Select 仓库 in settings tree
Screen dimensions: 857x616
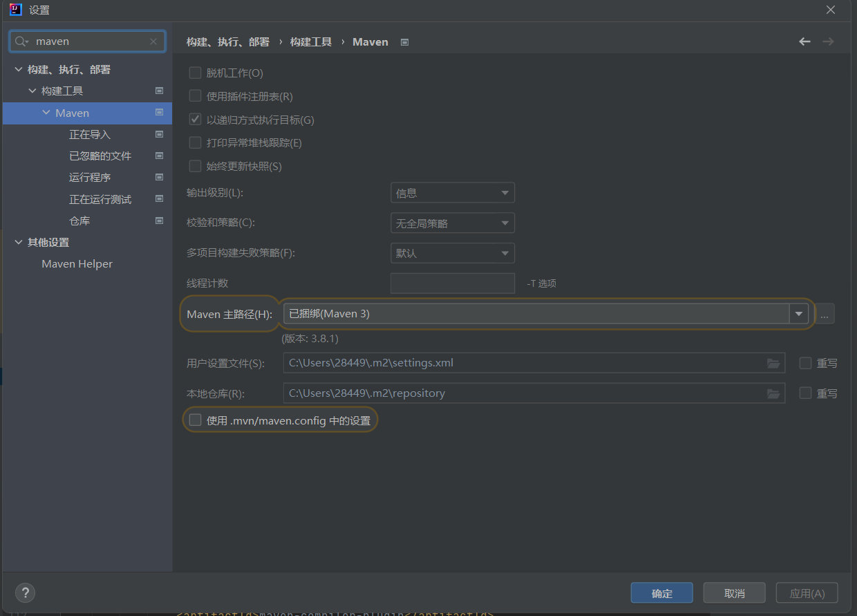click(x=79, y=221)
